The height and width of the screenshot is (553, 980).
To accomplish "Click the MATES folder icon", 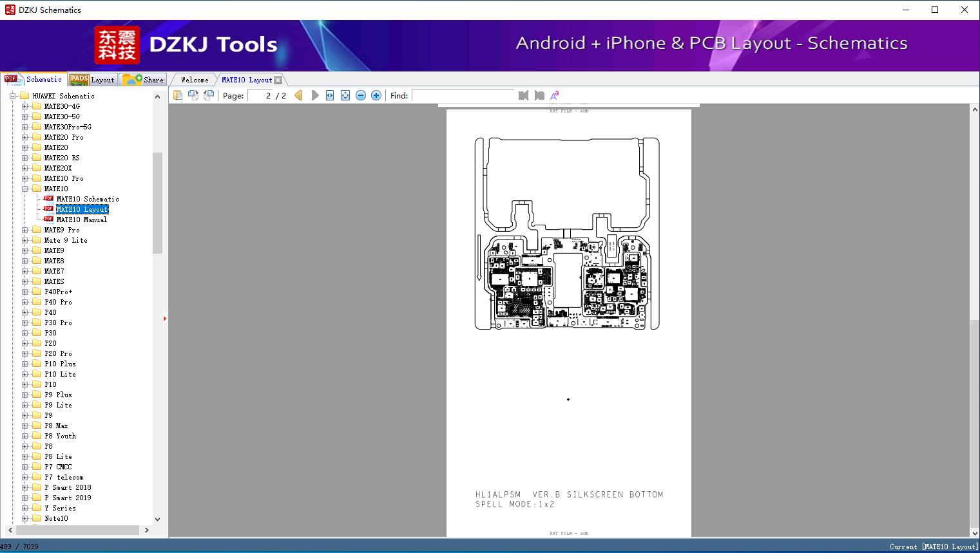I will (37, 281).
